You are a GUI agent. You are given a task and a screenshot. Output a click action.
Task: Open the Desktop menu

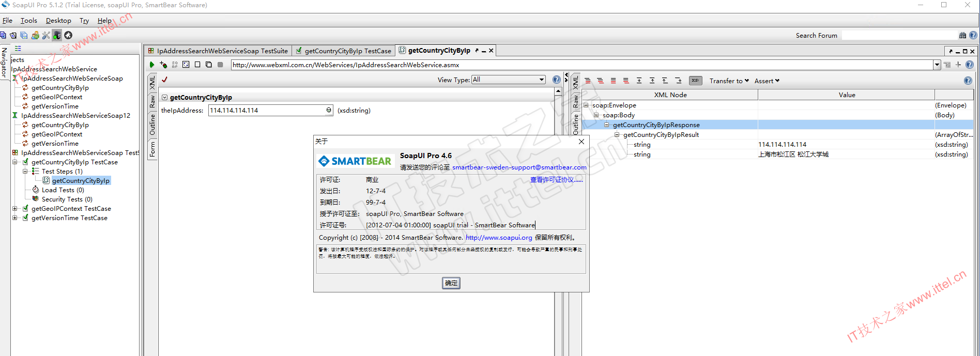click(58, 20)
